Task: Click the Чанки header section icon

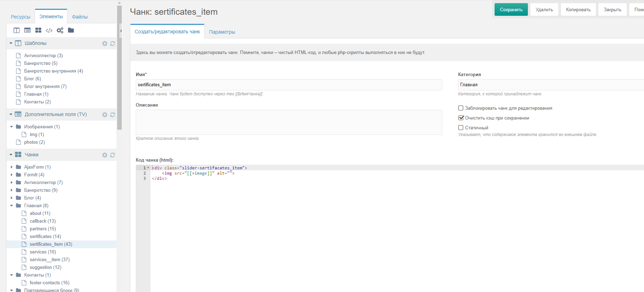Action: click(x=18, y=155)
